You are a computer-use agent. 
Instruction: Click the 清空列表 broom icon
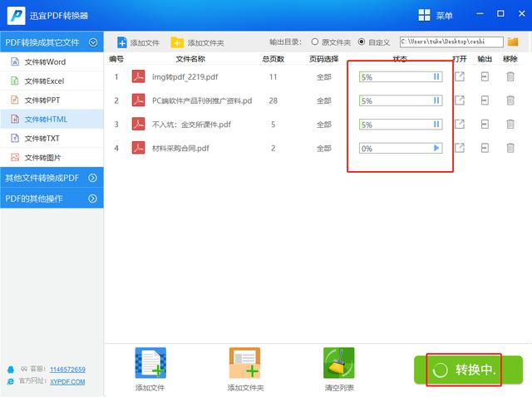tap(338, 363)
